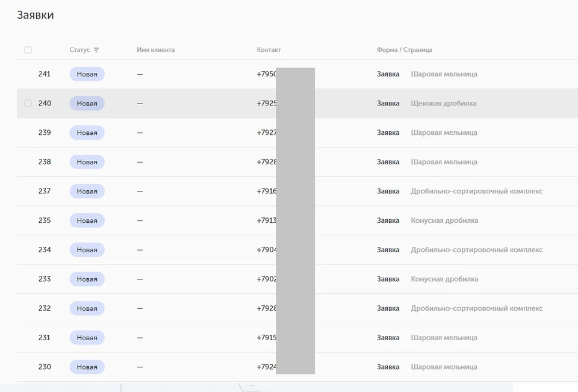This screenshot has height=392, width=578.
Task: Select the phone contact in row 230
Action: coord(267,367)
